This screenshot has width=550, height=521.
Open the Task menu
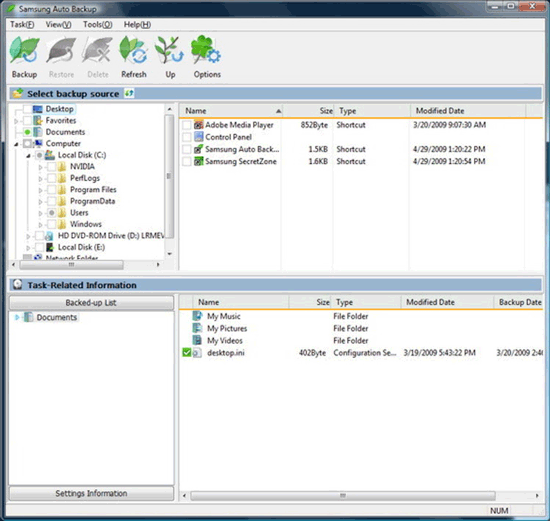tap(22, 25)
